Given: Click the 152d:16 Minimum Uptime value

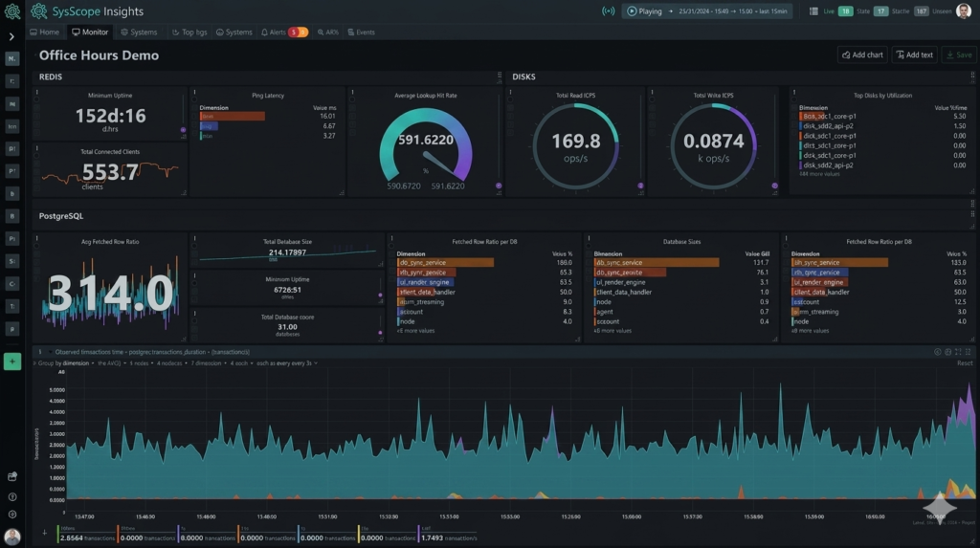Looking at the screenshot, I should point(110,116).
